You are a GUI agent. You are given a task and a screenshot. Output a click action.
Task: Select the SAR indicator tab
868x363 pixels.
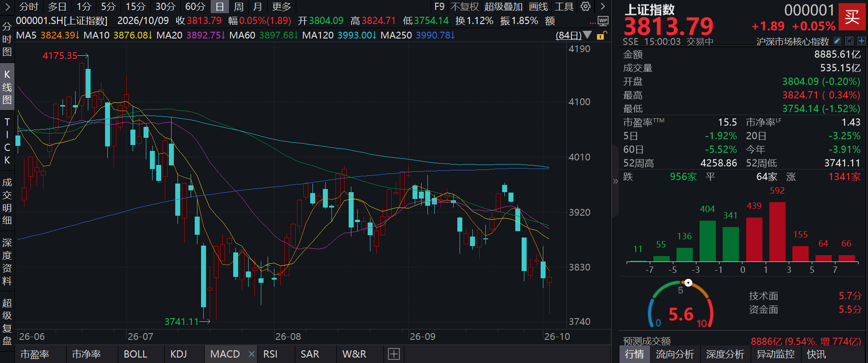(310, 354)
